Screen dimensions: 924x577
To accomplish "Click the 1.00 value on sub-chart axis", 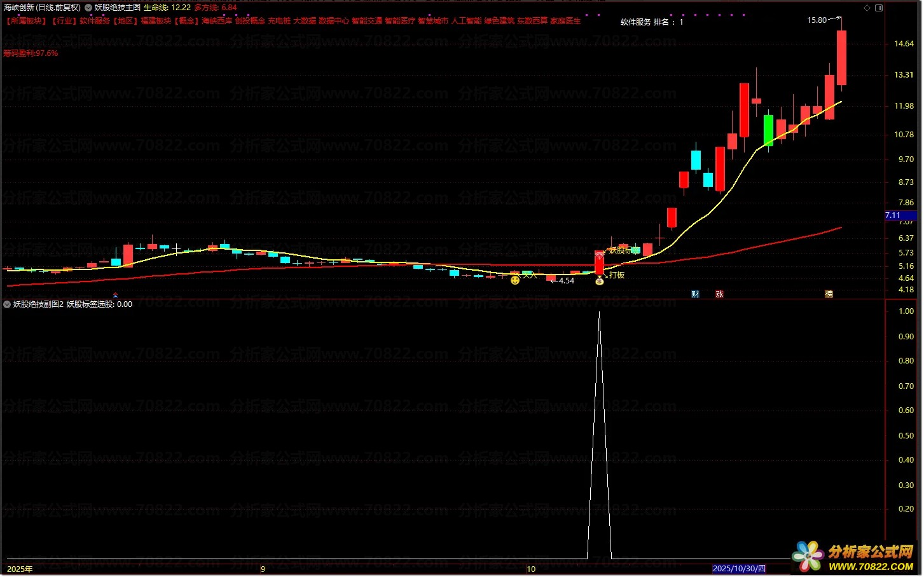I will (906, 311).
